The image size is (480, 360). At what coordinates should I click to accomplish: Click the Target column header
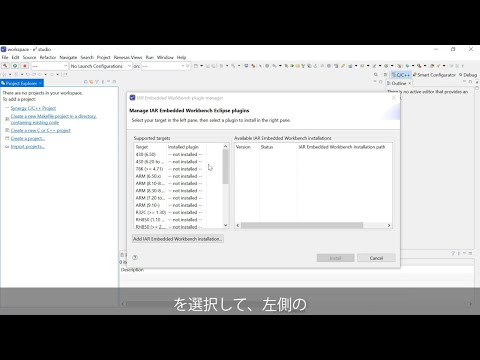coord(150,147)
